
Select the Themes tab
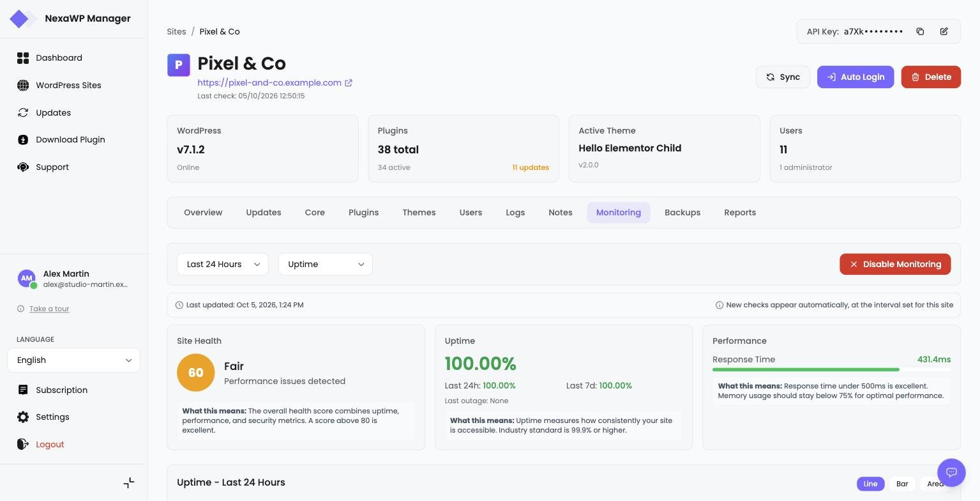tap(419, 213)
